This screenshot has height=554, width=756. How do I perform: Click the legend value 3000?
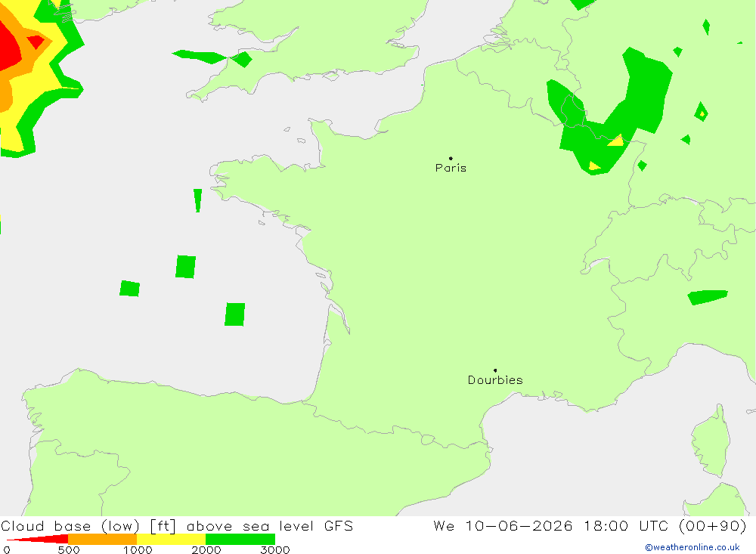tap(275, 549)
